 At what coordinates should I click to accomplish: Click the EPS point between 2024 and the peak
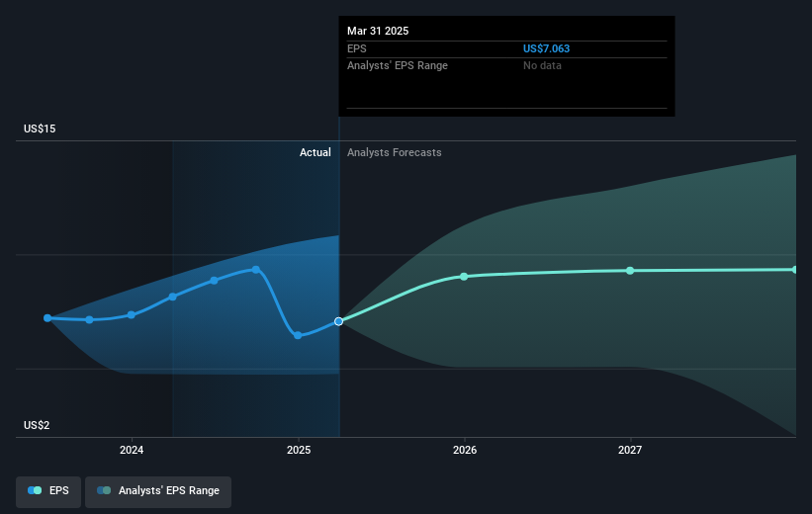[x=215, y=281]
